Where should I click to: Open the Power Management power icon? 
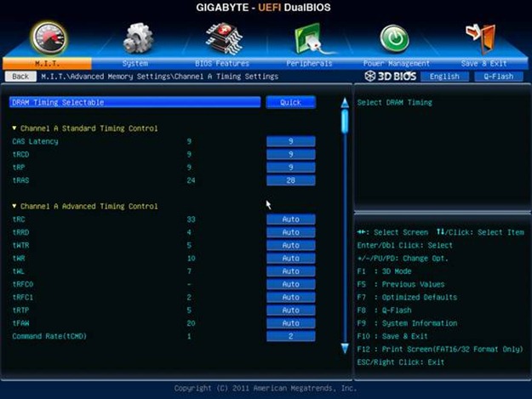click(394, 38)
